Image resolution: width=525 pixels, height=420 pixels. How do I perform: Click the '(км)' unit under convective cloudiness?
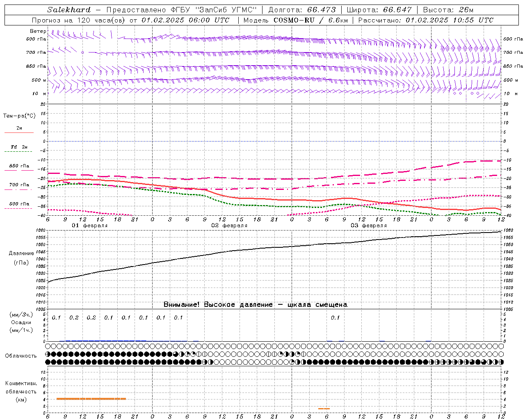tap(21, 399)
